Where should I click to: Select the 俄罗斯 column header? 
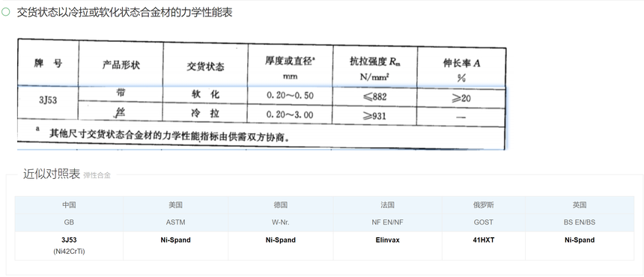tap(484, 205)
